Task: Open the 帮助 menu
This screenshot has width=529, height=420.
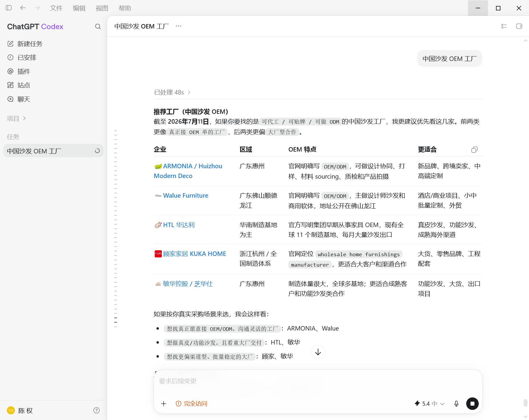Action: [125, 8]
